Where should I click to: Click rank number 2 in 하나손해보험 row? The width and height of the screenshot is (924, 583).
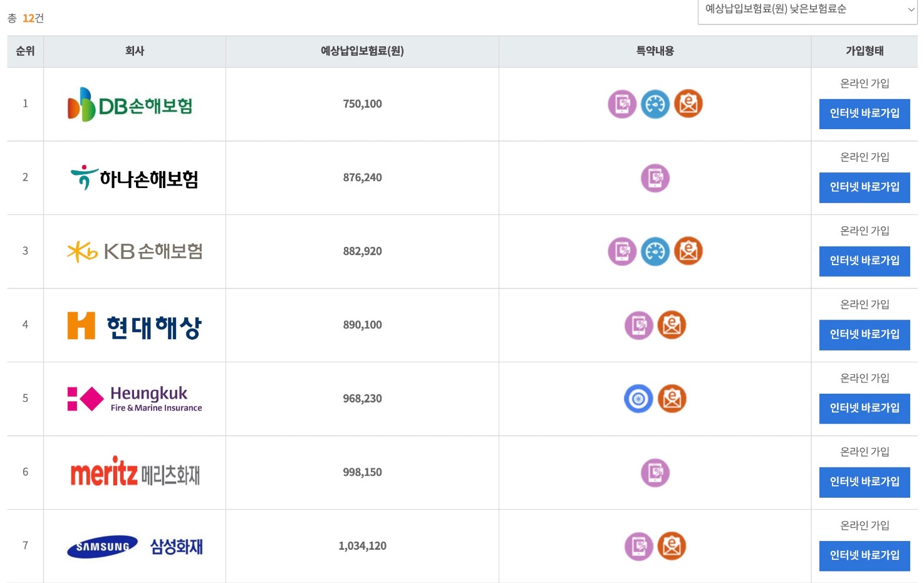coord(25,178)
